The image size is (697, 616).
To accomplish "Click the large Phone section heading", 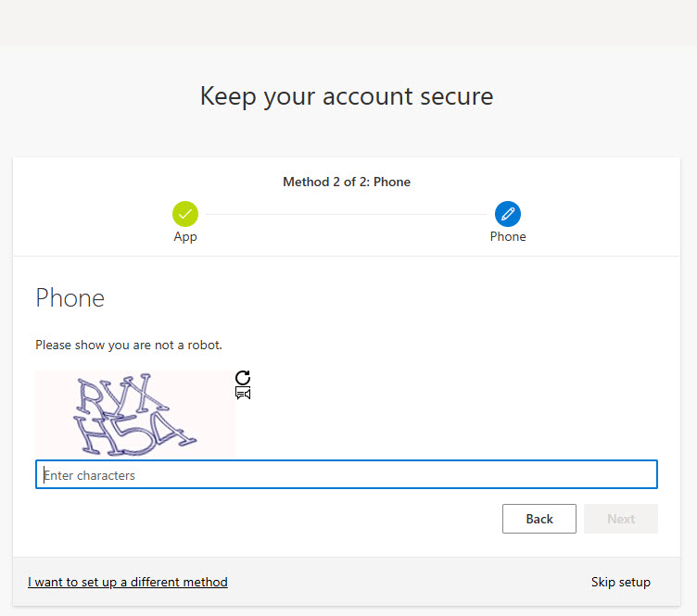I will tap(70, 297).
